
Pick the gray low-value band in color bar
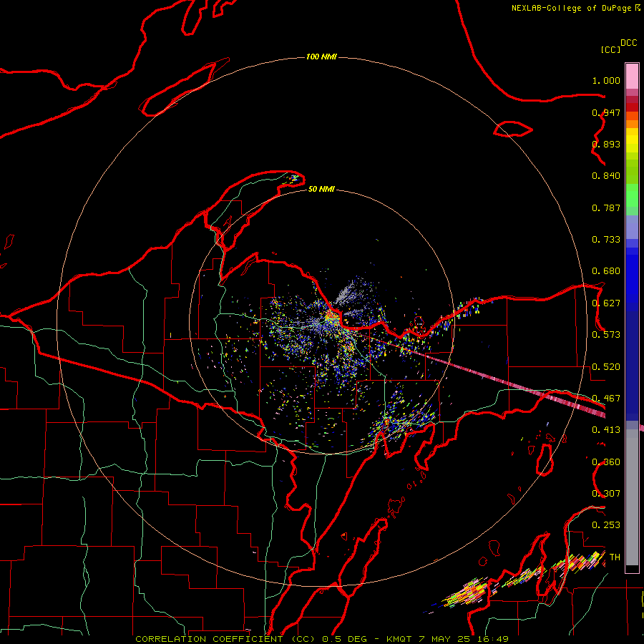pyautogui.click(x=632, y=497)
